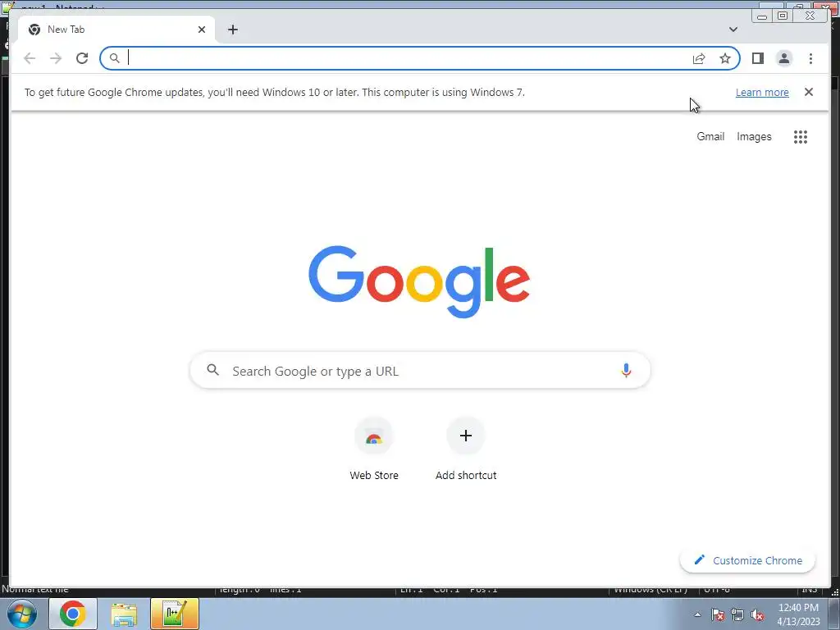Screen dimensions: 840x630
Task: Click magnifier icon in address bar
Action: [115, 58]
